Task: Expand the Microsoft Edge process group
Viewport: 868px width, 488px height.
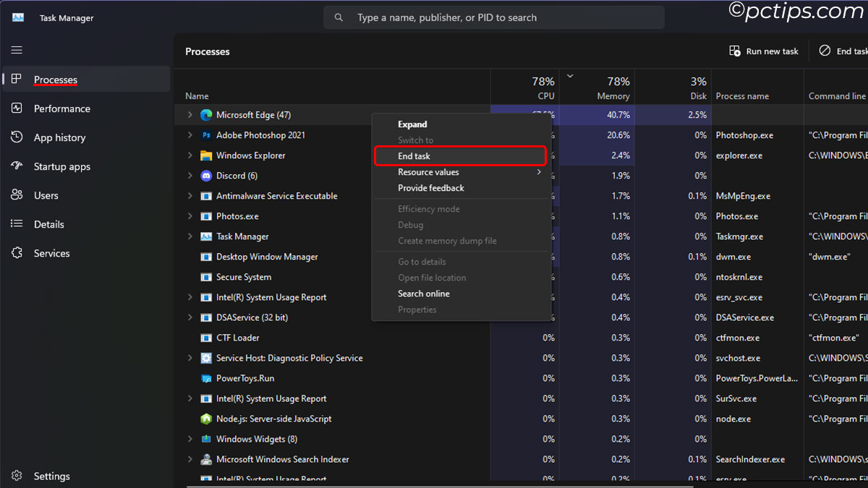Action: [x=190, y=114]
